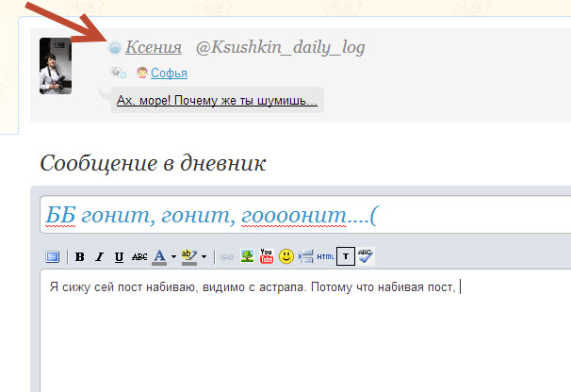Embed a YouTube video

(267, 256)
